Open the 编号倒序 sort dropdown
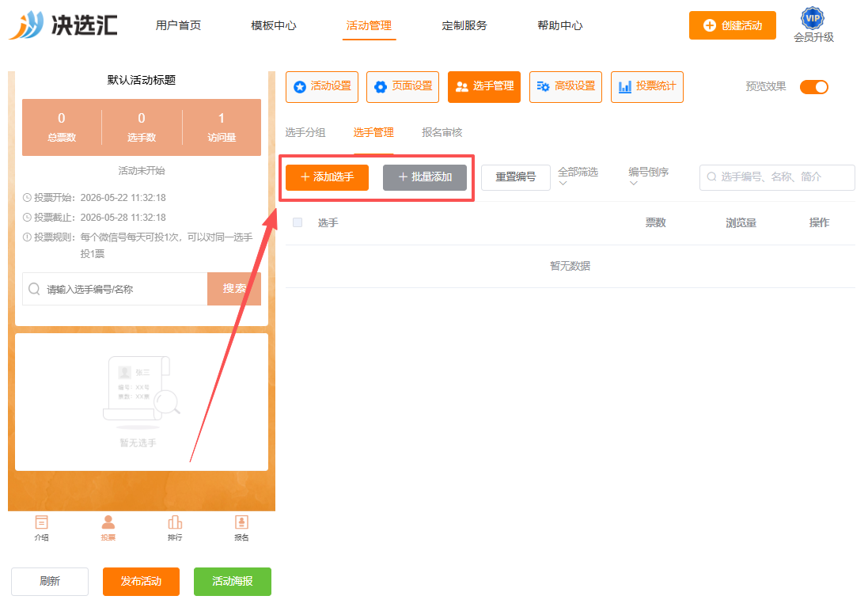Image resolution: width=868 pixels, height=611 pixels. (648, 176)
